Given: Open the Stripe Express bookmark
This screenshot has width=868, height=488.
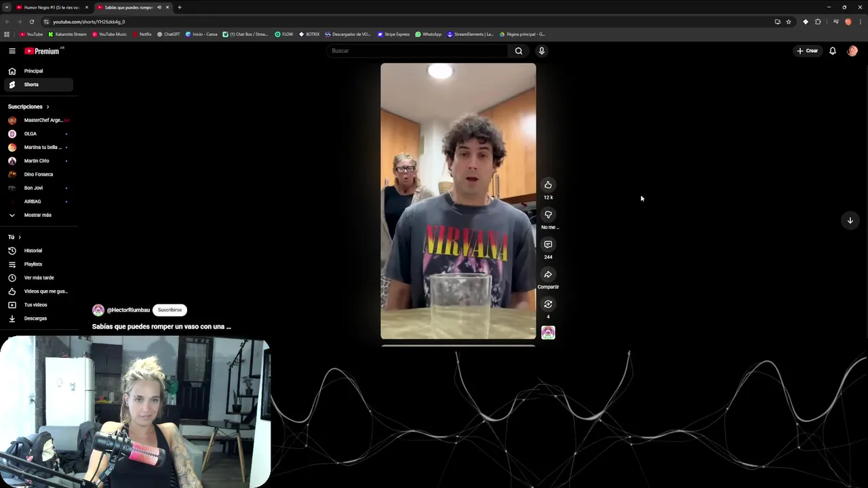Looking at the screenshot, I should tap(394, 34).
